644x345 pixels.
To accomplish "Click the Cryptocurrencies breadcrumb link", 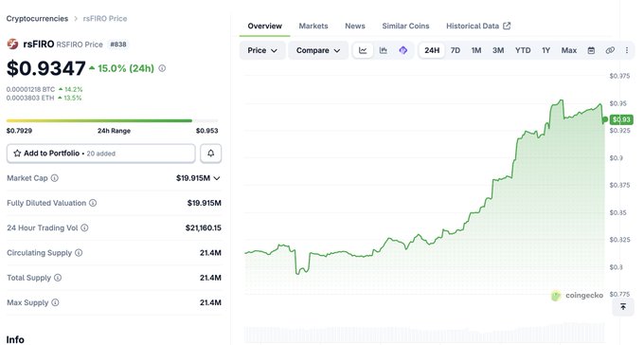I will tap(37, 19).
